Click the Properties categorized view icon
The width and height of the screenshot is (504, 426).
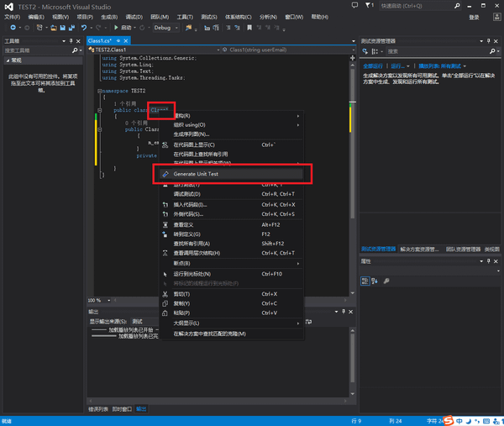coord(365,281)
